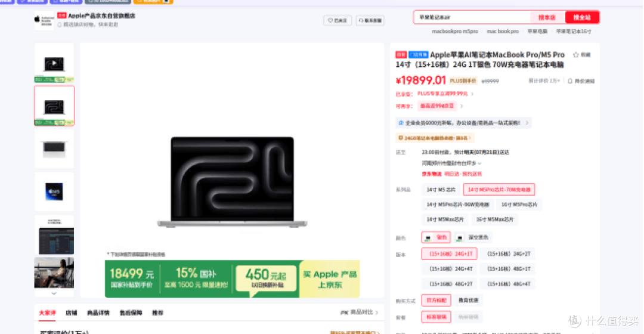This screenshot has width=644, height=334.
Task: Focus the search box containing 苹果笔记本air
Action: click(x=472, y=17)
